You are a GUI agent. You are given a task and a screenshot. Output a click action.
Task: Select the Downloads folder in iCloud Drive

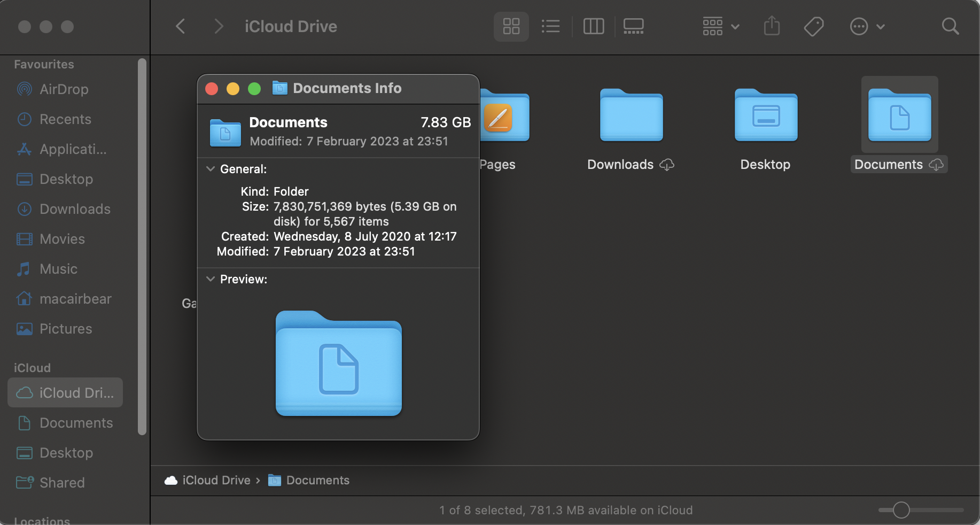[x=632, y=115]
